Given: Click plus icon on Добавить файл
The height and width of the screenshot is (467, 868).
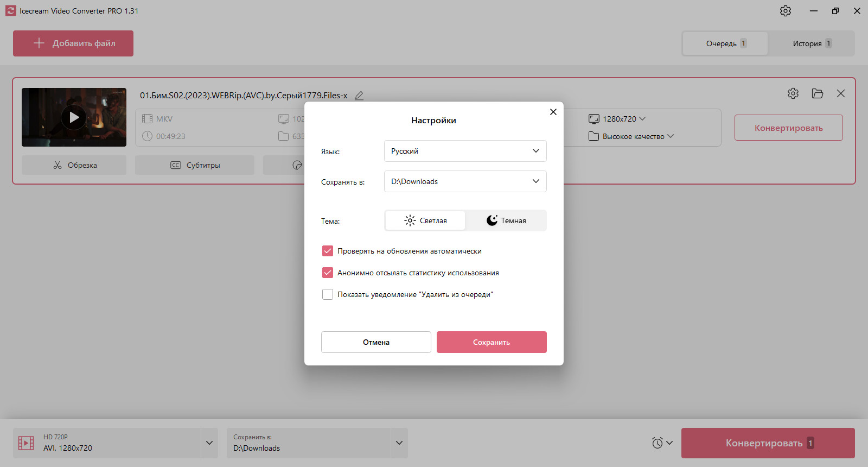Looking at the screenshot, I should coord(39,43).
